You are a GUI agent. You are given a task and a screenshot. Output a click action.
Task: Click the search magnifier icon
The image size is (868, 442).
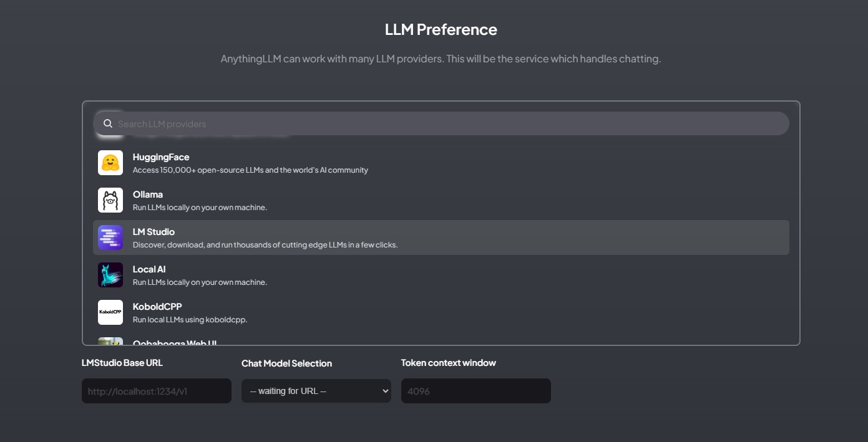tap(108, 123)
